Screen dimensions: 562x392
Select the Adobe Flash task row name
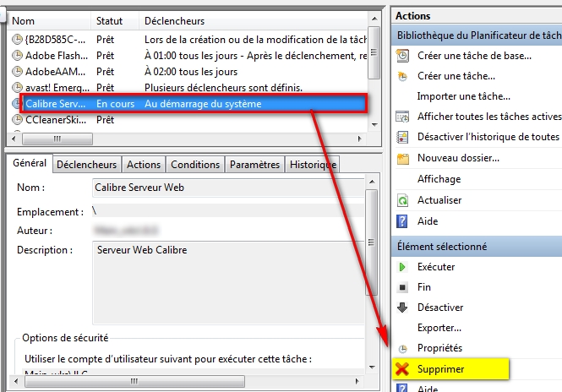tap(57, 56)
